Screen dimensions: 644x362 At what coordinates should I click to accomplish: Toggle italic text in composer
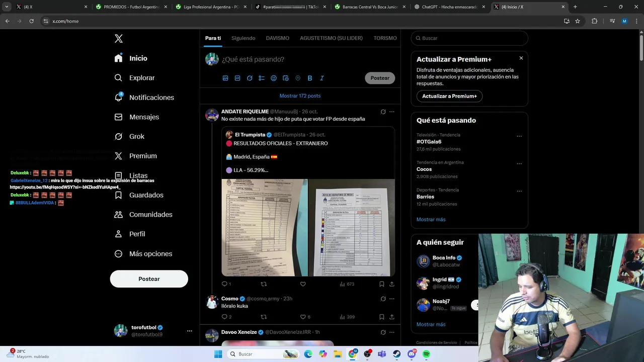point(322,78)
